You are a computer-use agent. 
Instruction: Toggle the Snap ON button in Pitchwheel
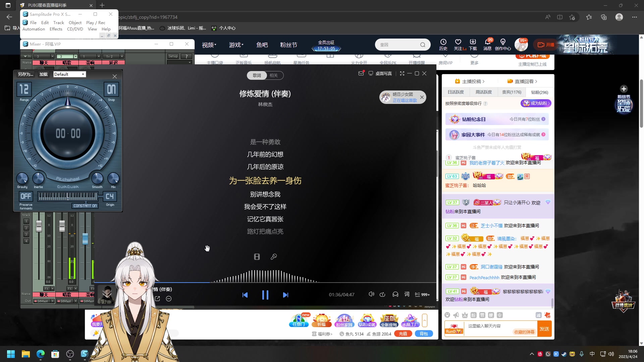click(x=111, y=89)
